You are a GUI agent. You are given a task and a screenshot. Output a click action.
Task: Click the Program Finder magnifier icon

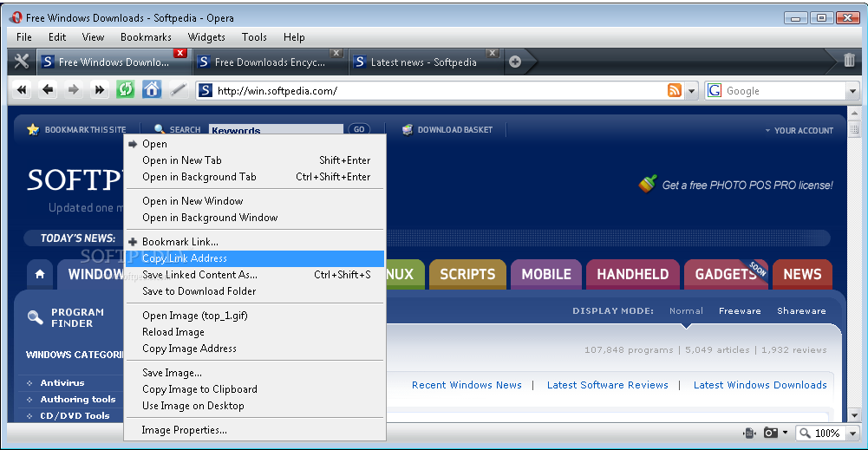click(x=35, y=317)
